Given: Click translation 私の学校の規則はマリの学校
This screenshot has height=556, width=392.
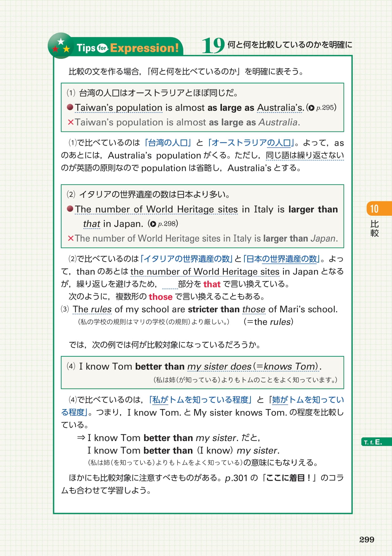Looking at the screenshot, I should click(154, 322).
